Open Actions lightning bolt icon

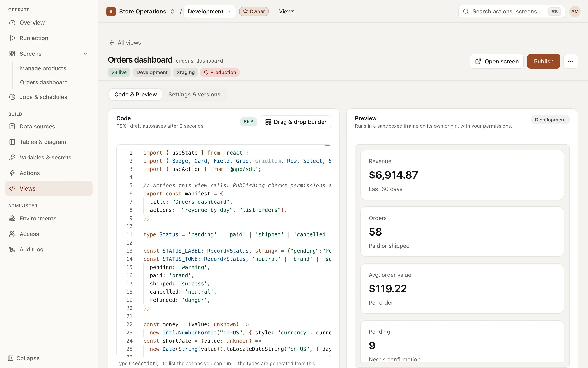coord(12,173)
